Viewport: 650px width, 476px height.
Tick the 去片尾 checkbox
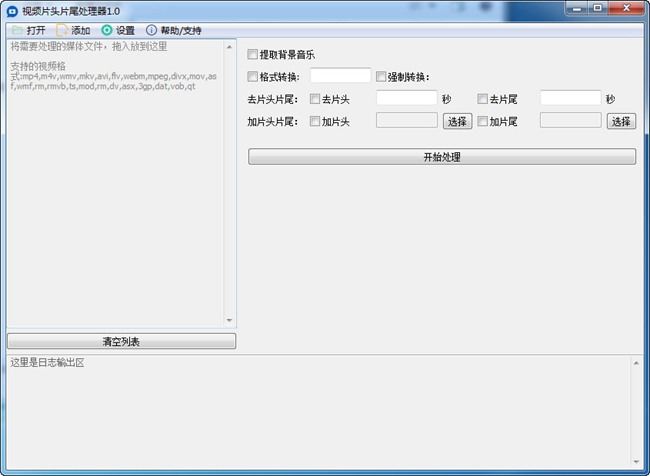[x=483, y=99]
